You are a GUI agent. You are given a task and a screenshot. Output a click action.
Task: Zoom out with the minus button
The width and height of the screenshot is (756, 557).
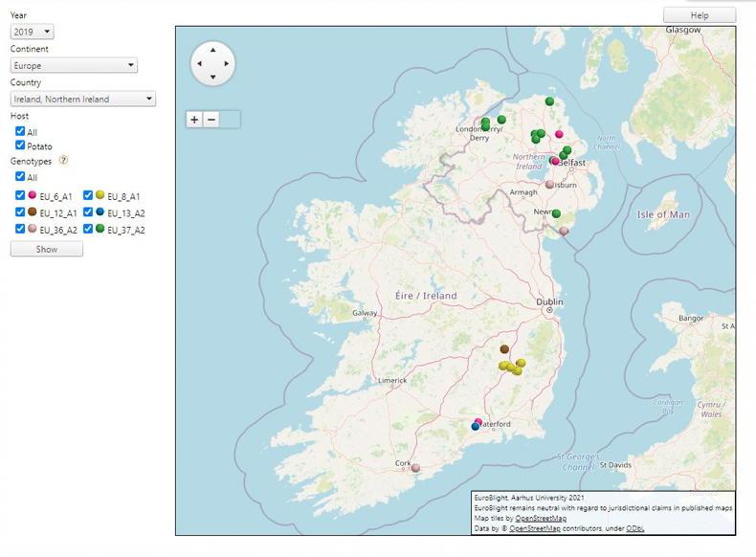point(211,120)
